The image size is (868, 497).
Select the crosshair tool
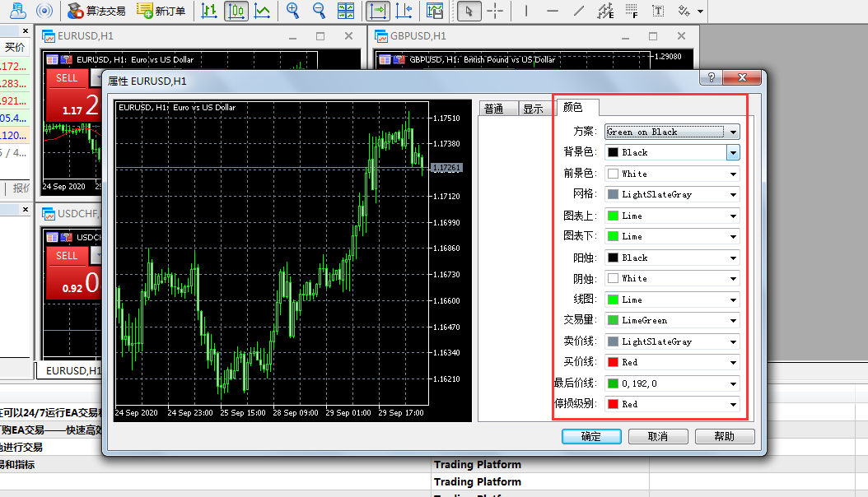point(495,11)
